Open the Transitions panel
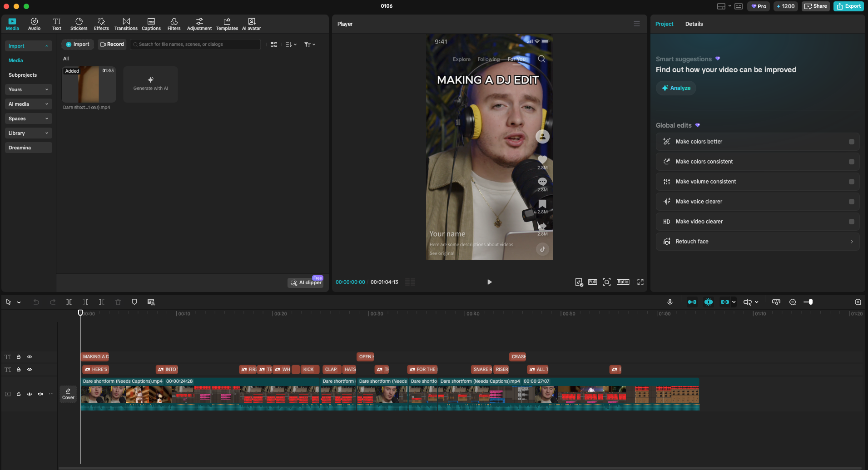This screenshot has width=868, height=470. click(x=126, y=24)
